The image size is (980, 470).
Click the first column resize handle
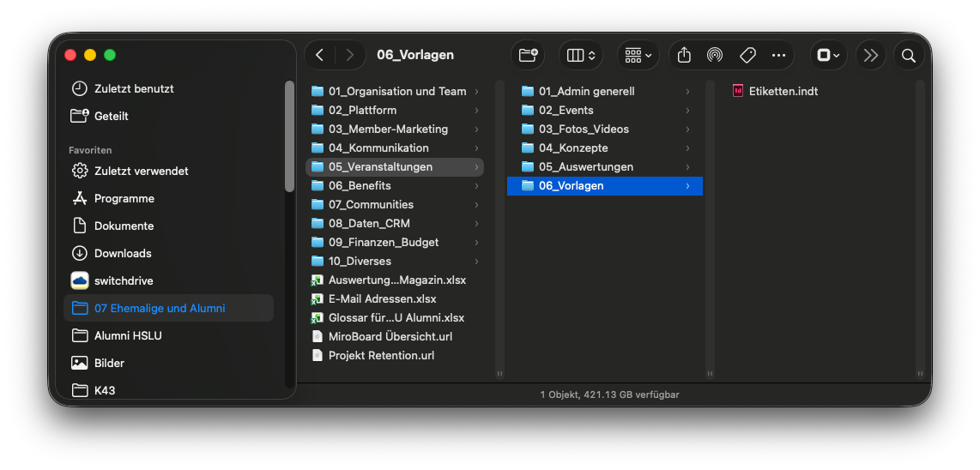click(499, 373)
